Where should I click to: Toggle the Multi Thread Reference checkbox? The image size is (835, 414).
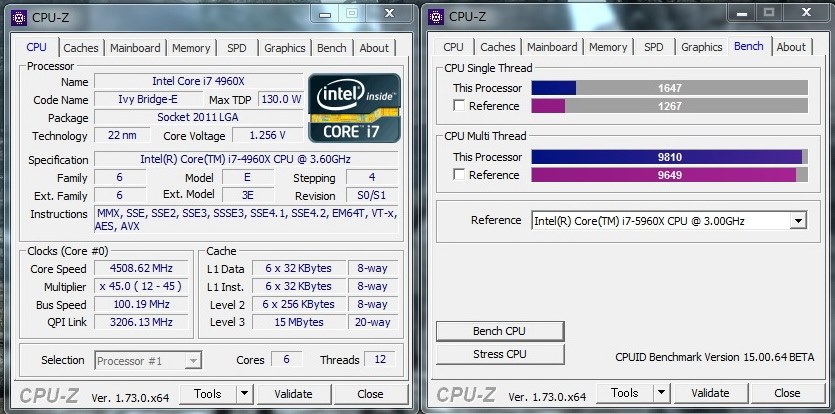click(x=459, y=174)
